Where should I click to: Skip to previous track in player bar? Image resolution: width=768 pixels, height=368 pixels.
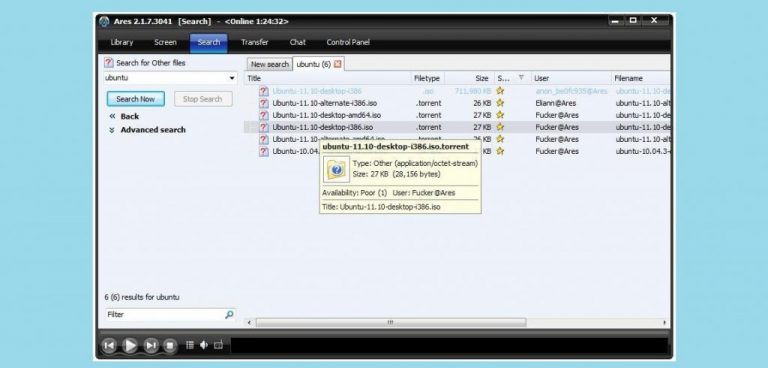[x=109, y=345]
